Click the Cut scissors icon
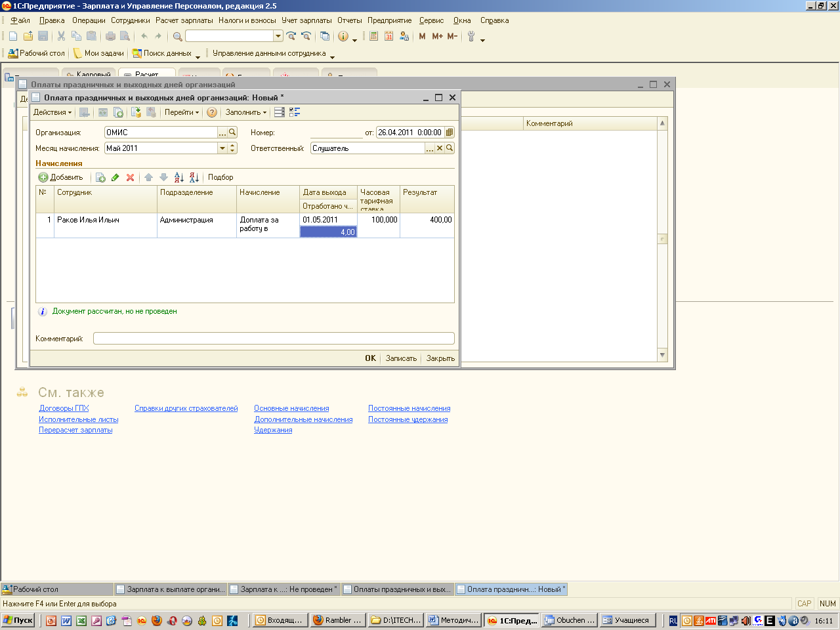Image resolution: width=840 pixels, height=630 pixels. click(x=61, y=36)
